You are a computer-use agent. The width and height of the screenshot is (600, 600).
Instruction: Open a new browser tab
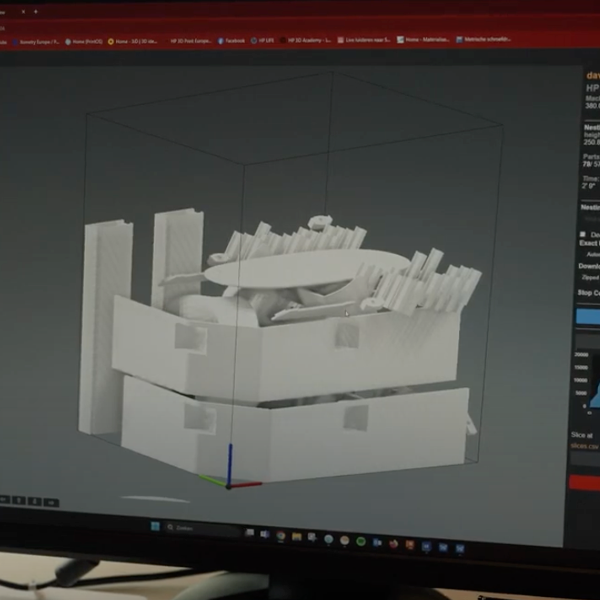click(36, 12)
